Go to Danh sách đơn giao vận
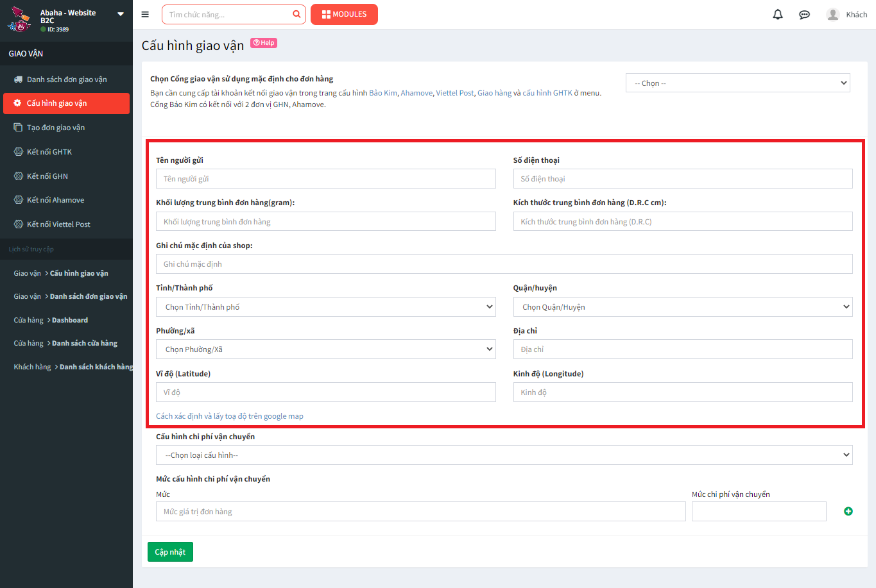The height and width of the screenshot is (588, 876). click(x=67, y=80)
